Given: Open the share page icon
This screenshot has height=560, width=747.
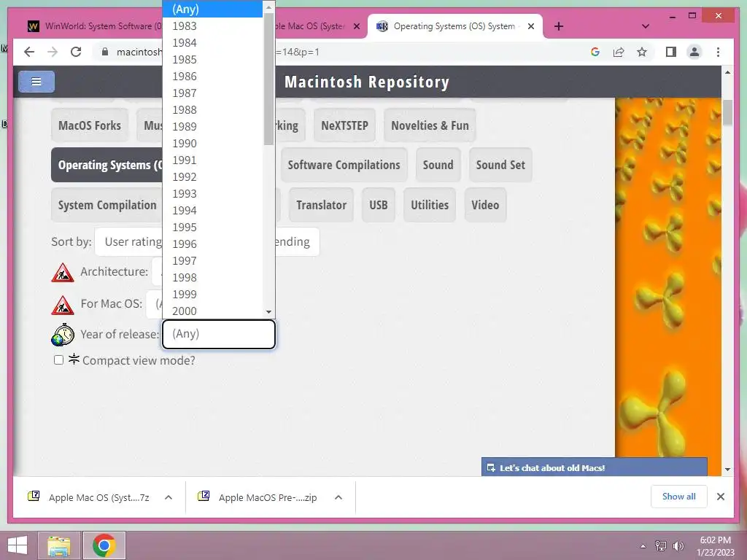Looking at the screenshot, I should (619, 52).
